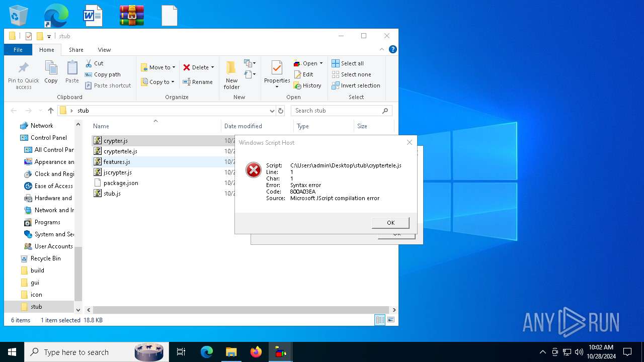Image resolution: width=644 pixels, height=362 pixels.
Task: Choose Copy path
Action: click(103, 74)
